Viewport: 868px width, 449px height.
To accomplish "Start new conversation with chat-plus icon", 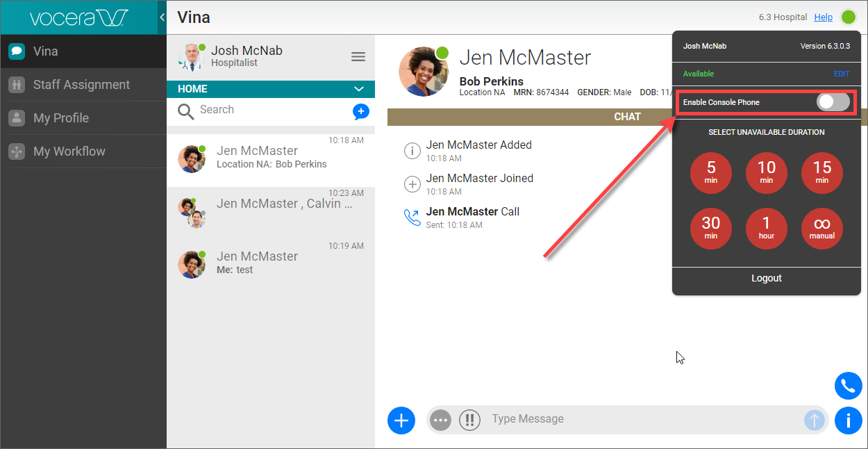I will (x=360, y=111).
